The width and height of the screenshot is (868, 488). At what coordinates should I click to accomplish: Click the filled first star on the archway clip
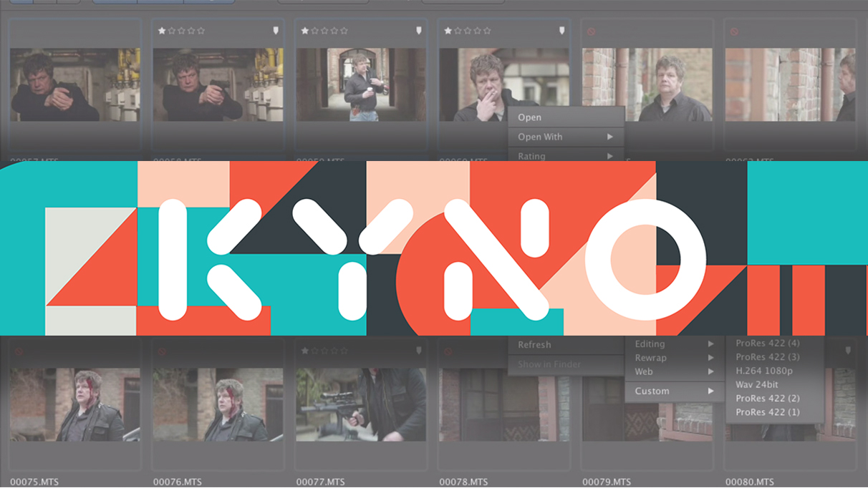305,31
